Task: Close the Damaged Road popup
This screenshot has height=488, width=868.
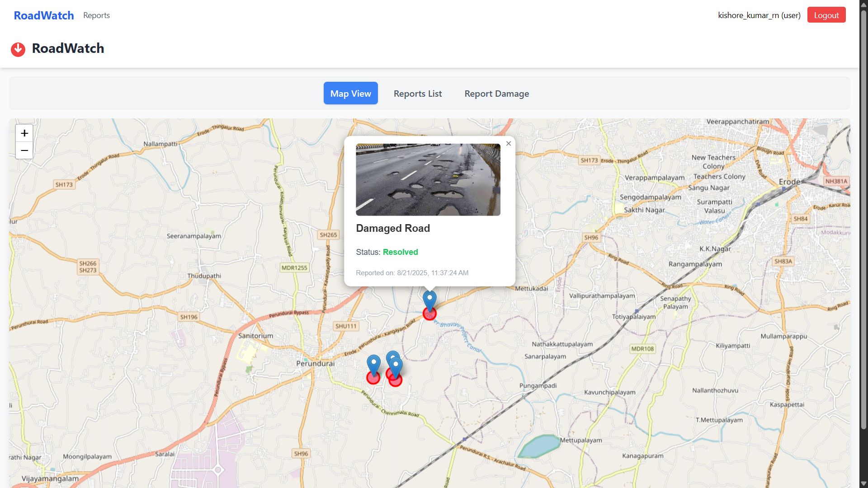Action: (509, 144)
